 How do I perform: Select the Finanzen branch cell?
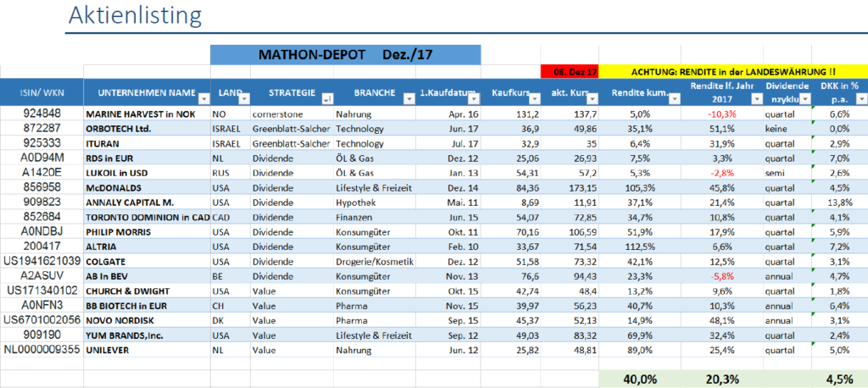coord(374,217)
